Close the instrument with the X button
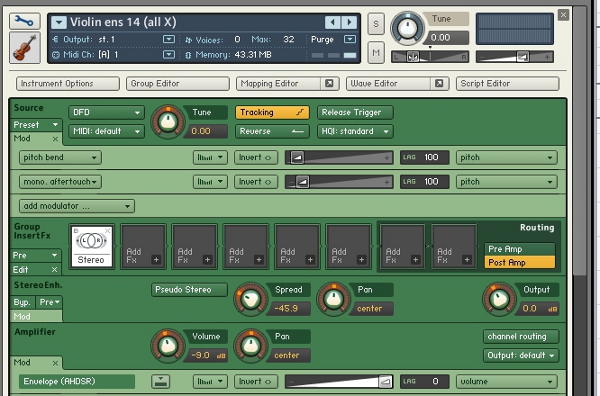 click(563, 15)
